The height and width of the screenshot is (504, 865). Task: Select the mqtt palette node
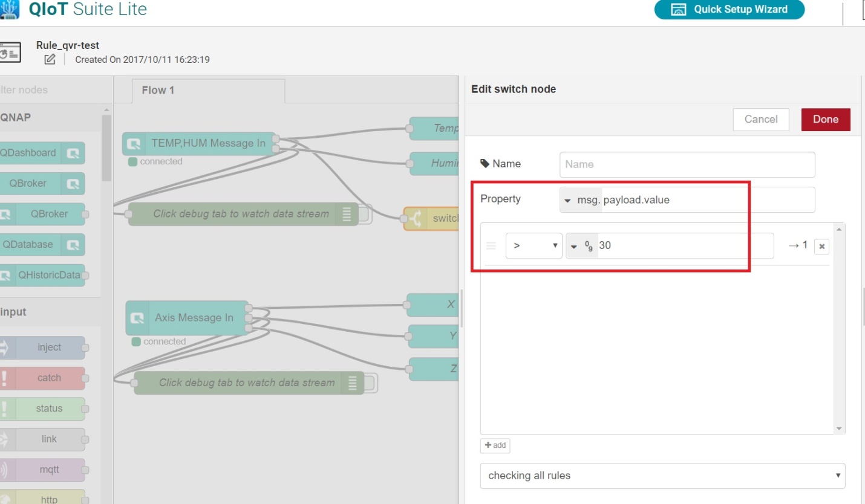tap(41, 470)
